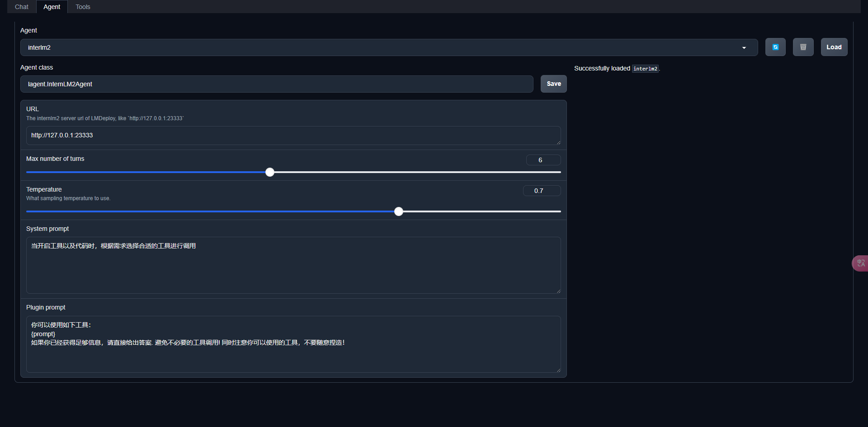The image size is (868, 427).
Task: Save the agent class configuration
Action: pyautogui.click(x=553, y=84)
